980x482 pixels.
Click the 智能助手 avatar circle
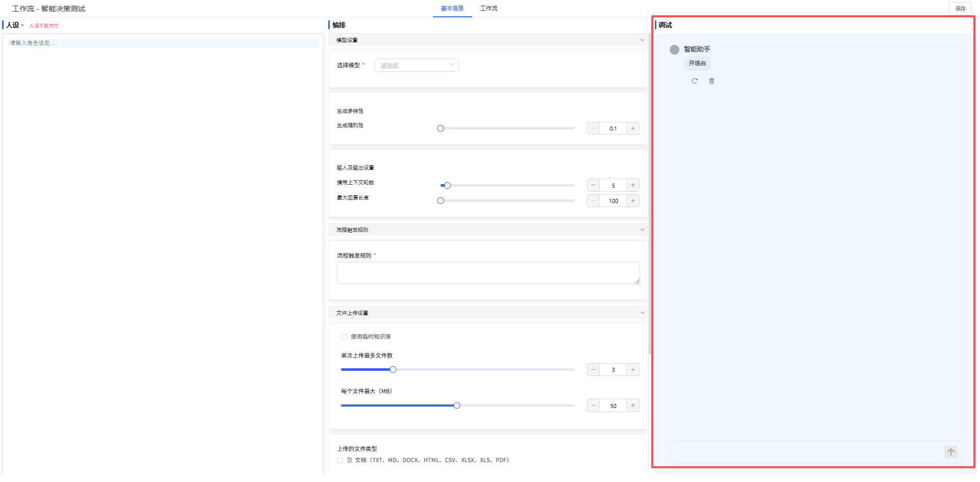click(x=674, y=49)
